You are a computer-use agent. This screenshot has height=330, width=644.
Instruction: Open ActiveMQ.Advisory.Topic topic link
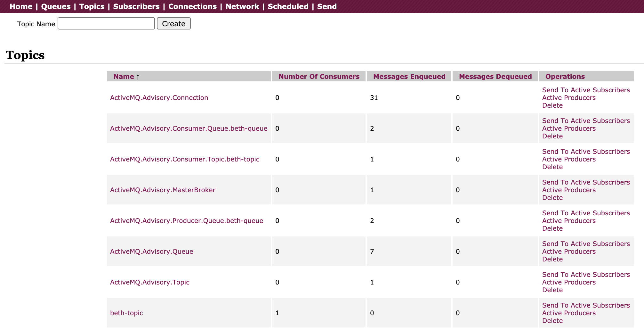(x=150, y=282)
